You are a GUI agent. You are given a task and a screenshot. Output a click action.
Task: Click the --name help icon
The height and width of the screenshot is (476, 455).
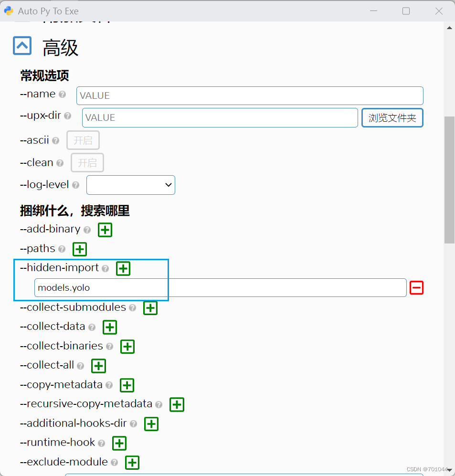click(x=62, y=95)
